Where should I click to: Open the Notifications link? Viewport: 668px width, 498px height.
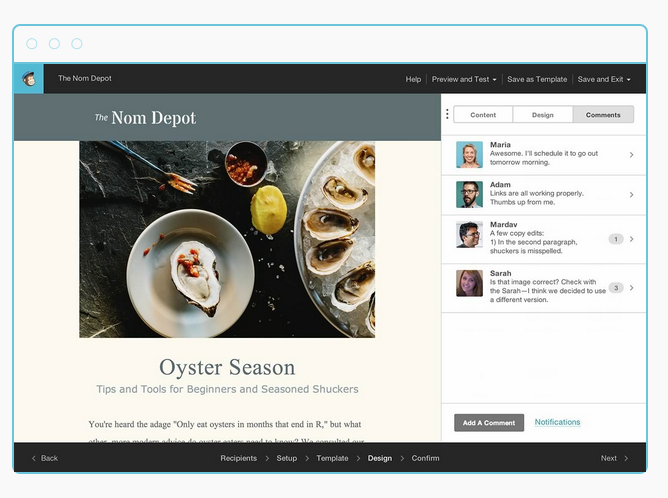coord(557,422)
